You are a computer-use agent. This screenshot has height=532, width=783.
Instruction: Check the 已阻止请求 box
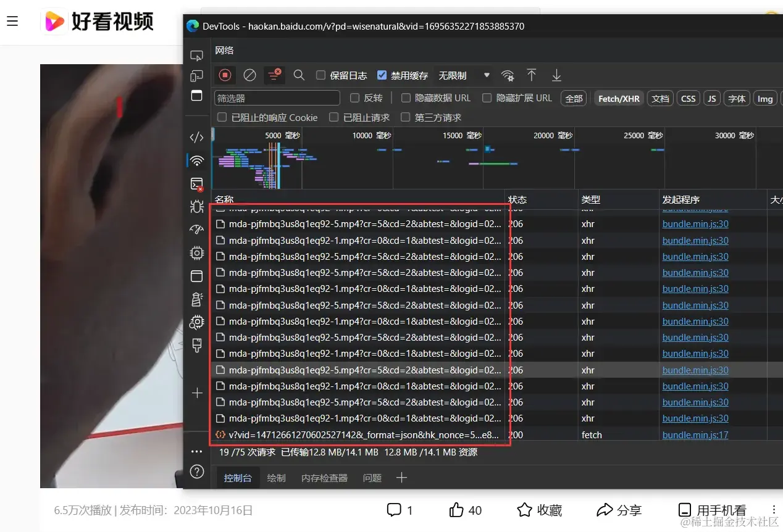tap(334, 117)
